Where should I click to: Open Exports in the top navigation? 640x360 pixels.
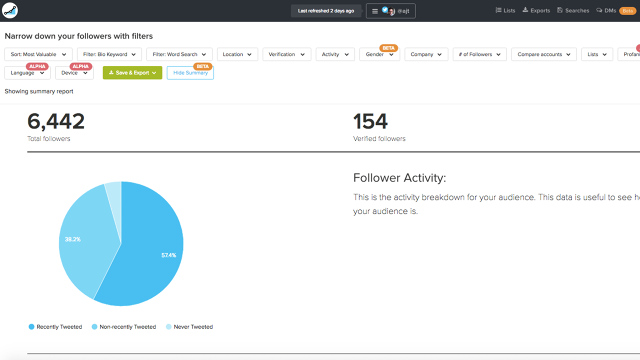[536, 11]
